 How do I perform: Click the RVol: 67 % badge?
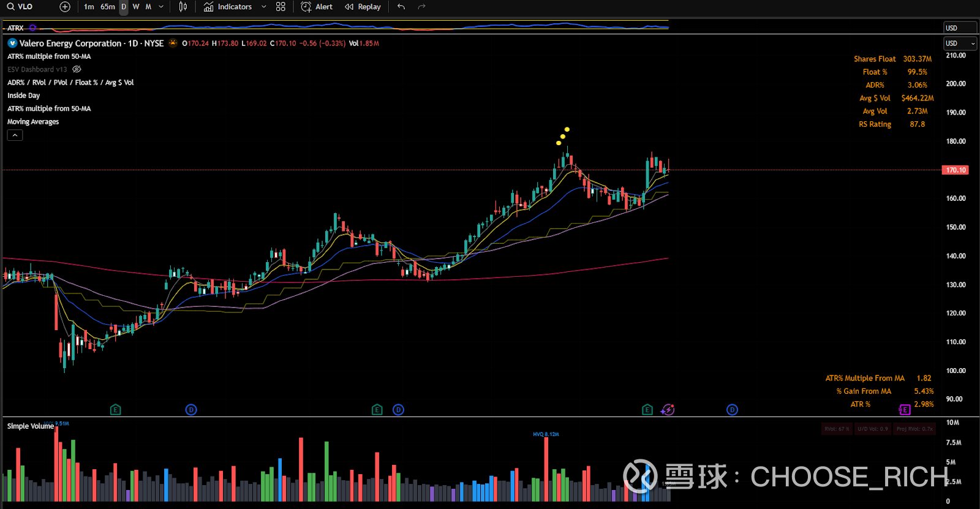pos(836,429)
